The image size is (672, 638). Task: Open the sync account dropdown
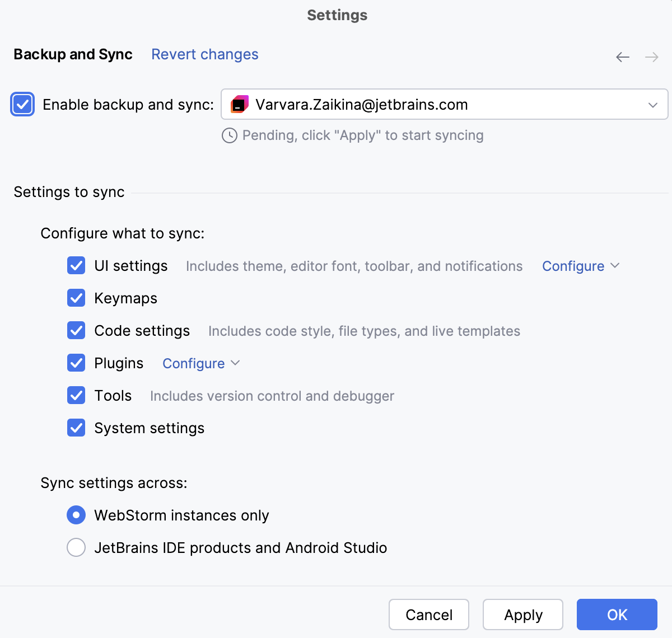pos(652,104)
